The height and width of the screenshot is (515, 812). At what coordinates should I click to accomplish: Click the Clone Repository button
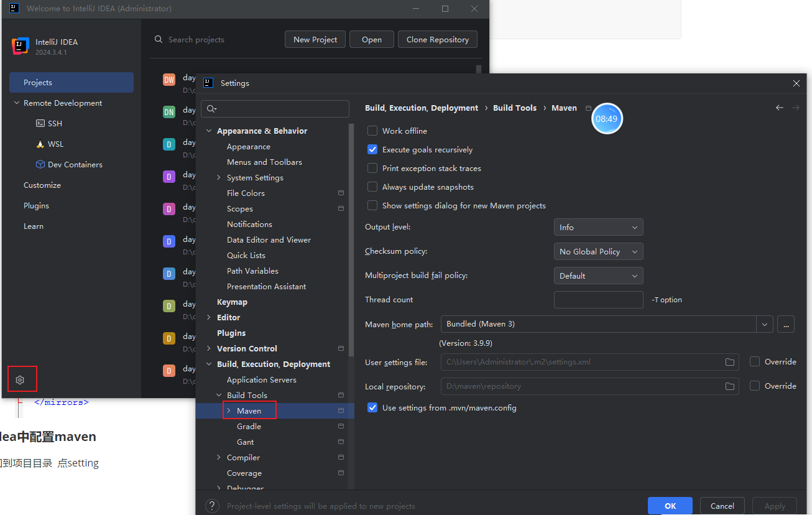(x=438, y=39)
